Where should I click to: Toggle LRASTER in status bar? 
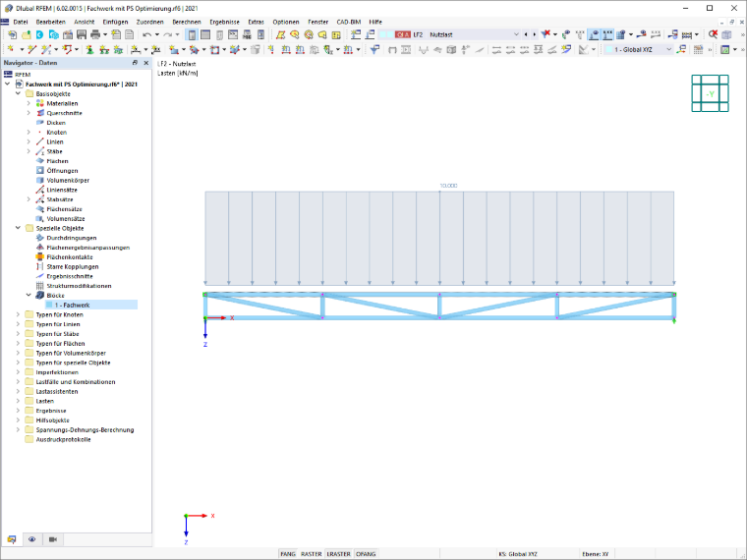339,554
